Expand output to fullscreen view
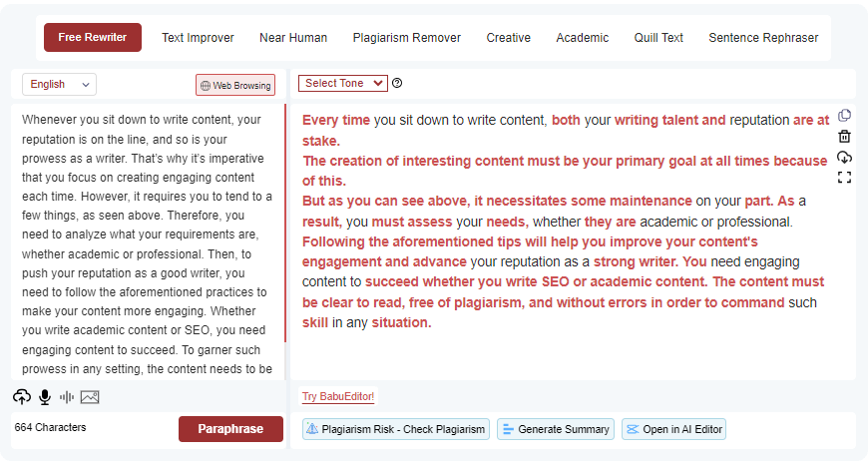868x469 pixels. (844, 178)
